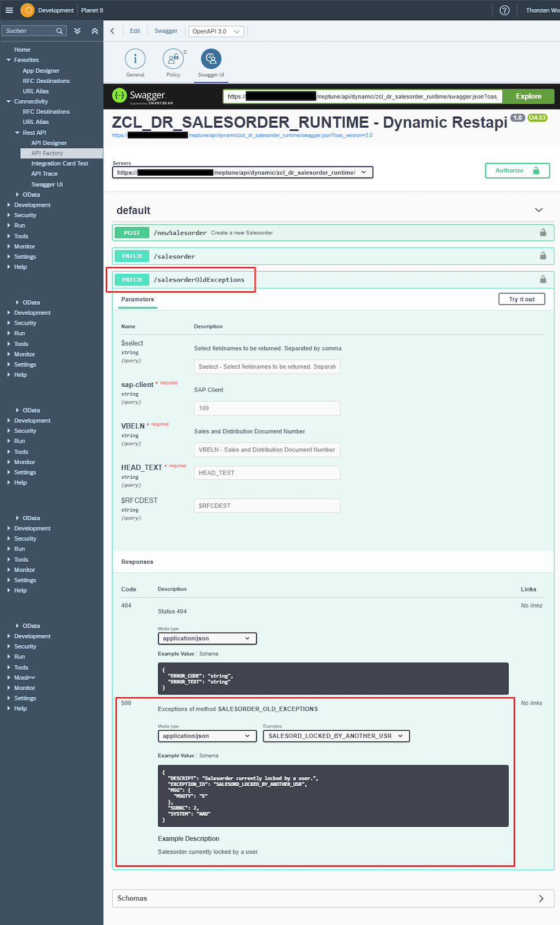The image size is (560, 925).
Task: Click the VBELN parameter input field
Action: [267, 450]
